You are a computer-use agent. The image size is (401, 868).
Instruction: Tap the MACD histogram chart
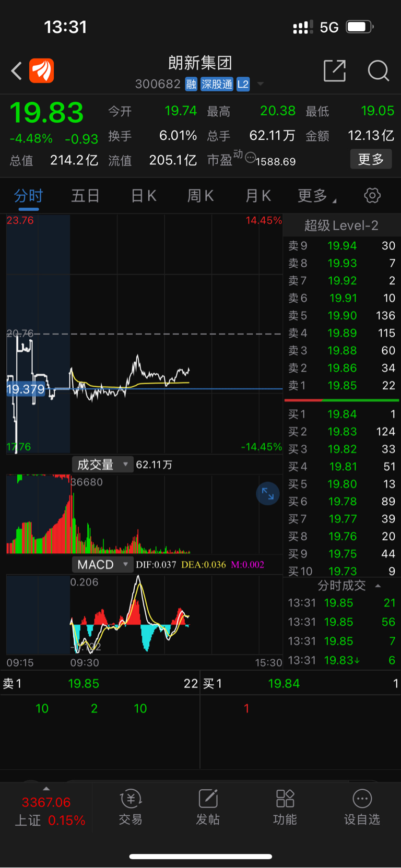(144, 614)
